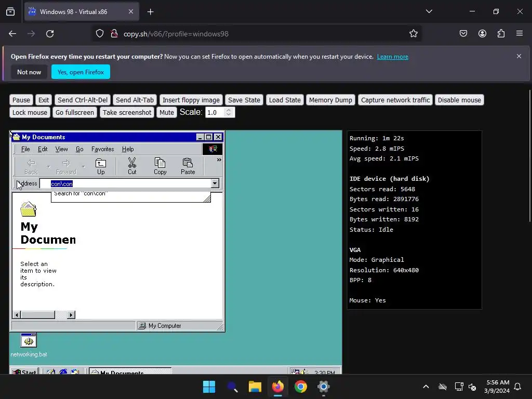Open the Windows Start button on host taskbar

(209, 387)
